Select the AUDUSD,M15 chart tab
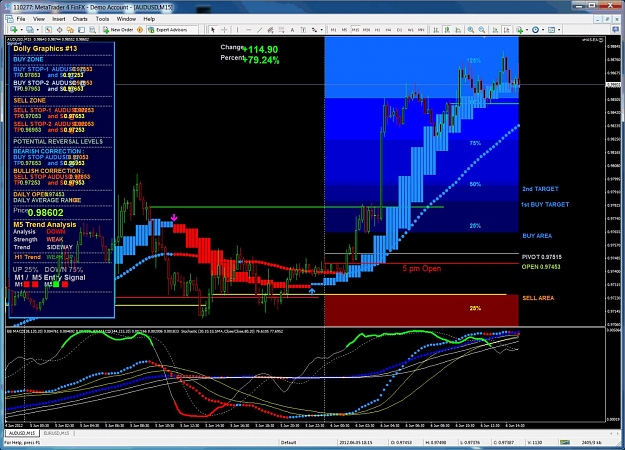Screen dimensions: 625x450 coord(22,433)
